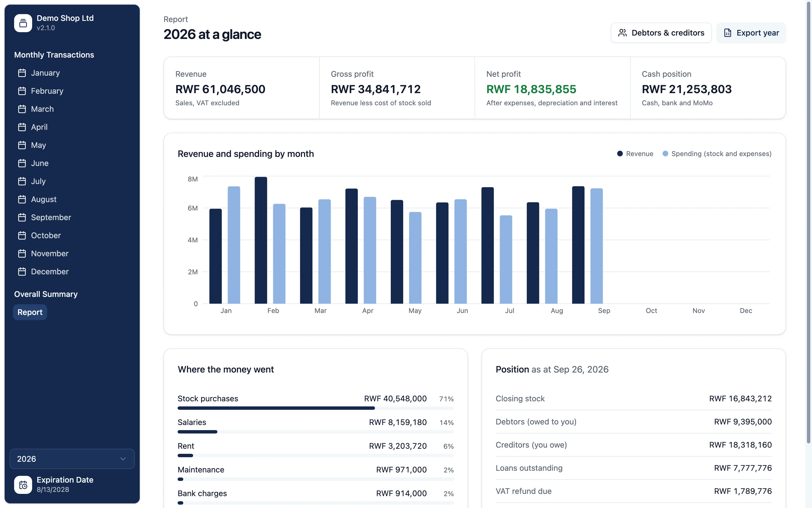Image resolution: width=812 pixels, height=508 pixels.
Task: Click the July calendar icon
Action: click(22, 181)
